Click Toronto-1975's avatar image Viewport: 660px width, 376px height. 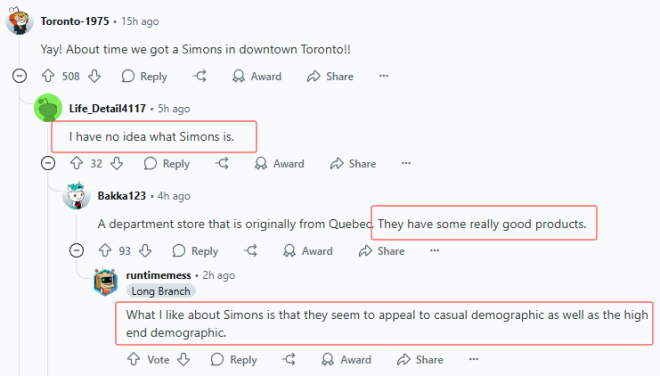tap(19, 20)
